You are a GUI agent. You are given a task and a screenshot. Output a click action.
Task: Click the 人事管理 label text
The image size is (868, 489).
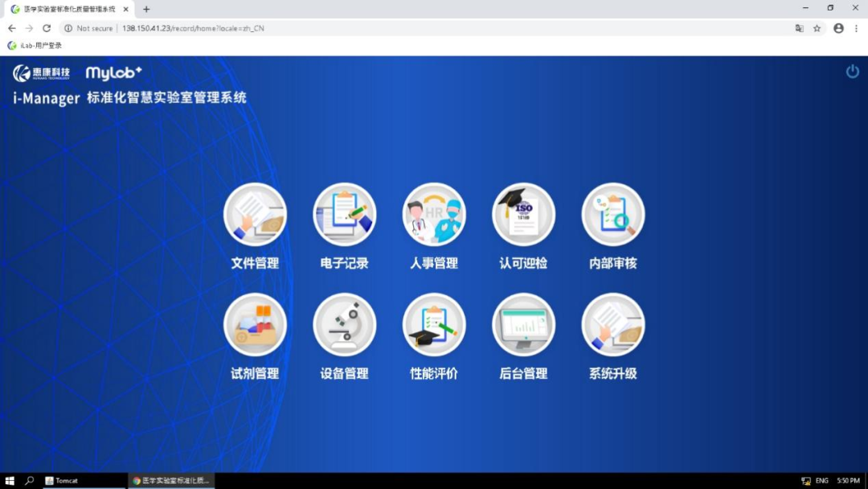(x=434, y=263)
